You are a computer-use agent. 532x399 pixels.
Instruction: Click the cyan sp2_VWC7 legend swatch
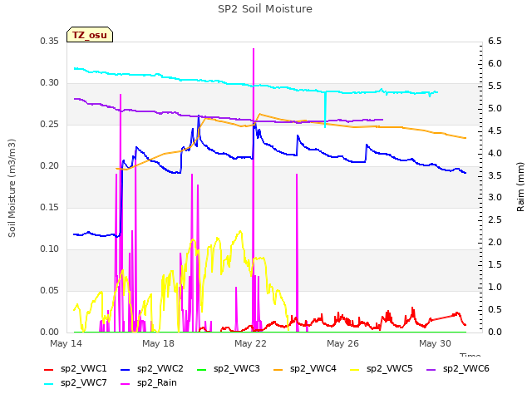[x=48, y=384]
